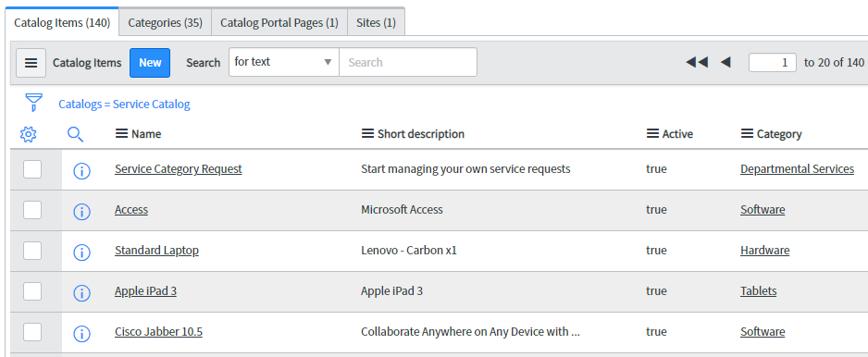The height and width of the screenshot is (357, 868).
Task: Preview Cisco Jabber 10.5 info icon
Action: pos(82,334)
